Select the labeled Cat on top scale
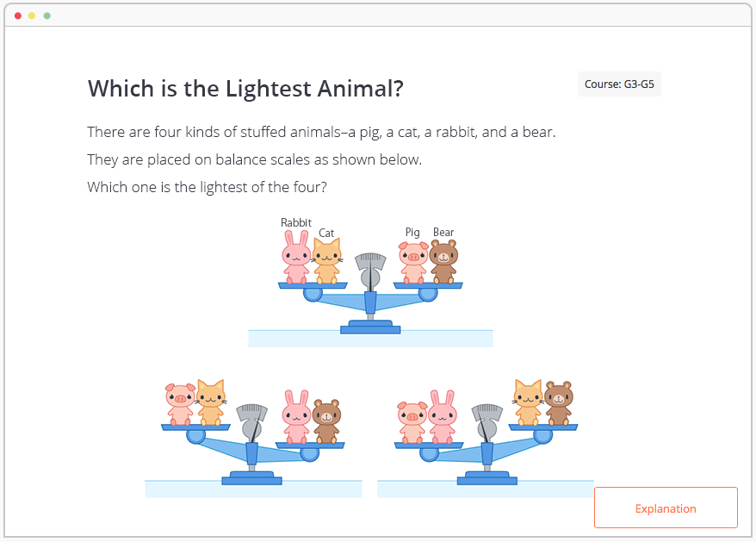 click(x=327, y=262)
